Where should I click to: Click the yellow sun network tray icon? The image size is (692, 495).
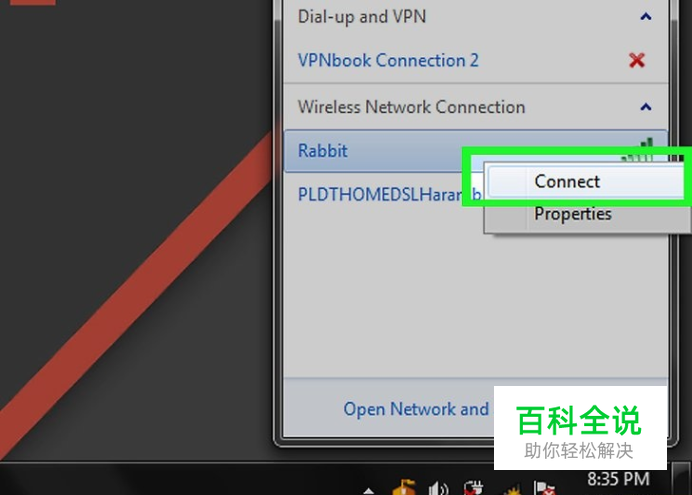(511, 490)
